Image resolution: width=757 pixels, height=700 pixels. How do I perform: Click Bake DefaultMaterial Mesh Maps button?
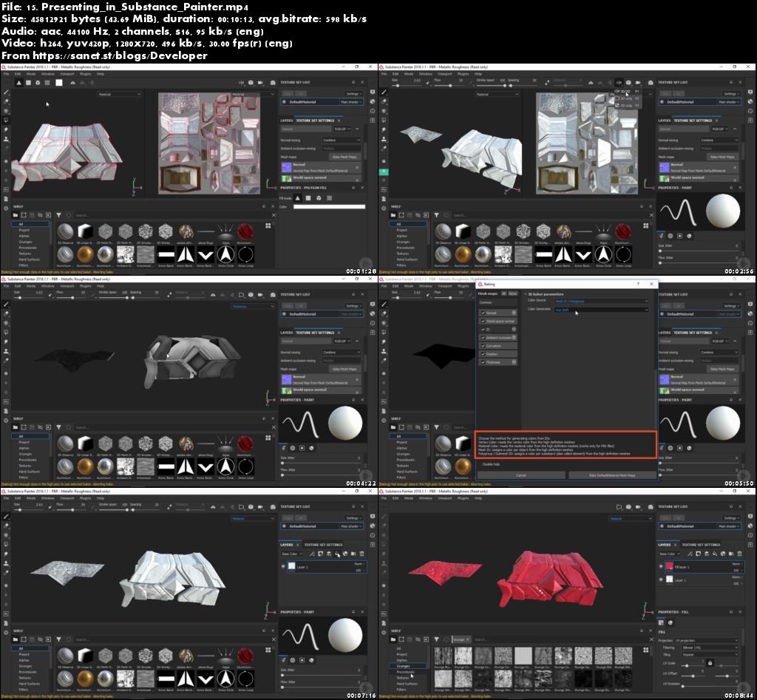[611, 475]
